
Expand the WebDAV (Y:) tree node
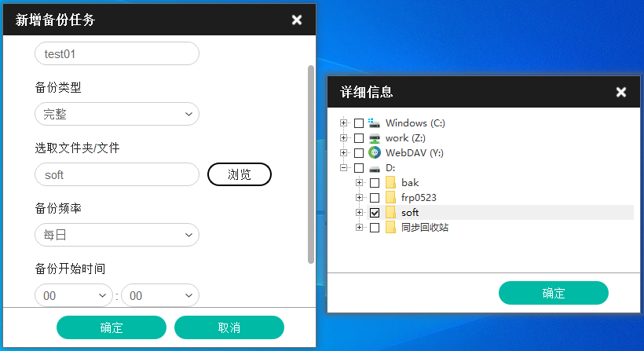click(x=343, y=152)
